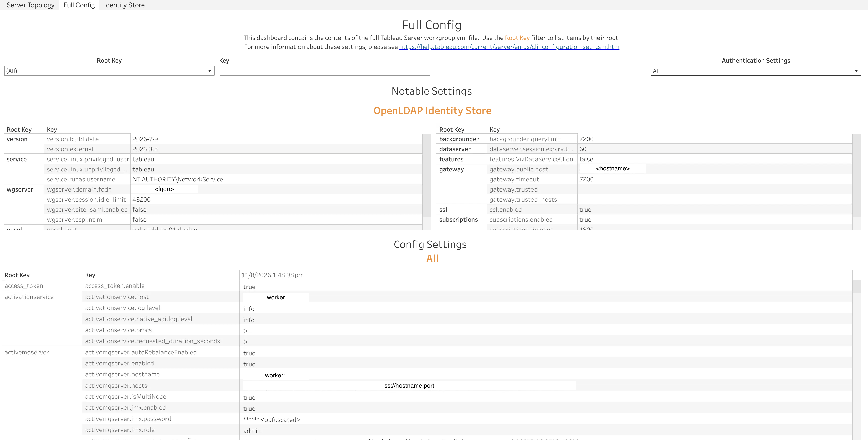868x444 pixels.
Task: Click the 11/8/2026 1:48:38 pm column header
Action: tap(272, 275)
